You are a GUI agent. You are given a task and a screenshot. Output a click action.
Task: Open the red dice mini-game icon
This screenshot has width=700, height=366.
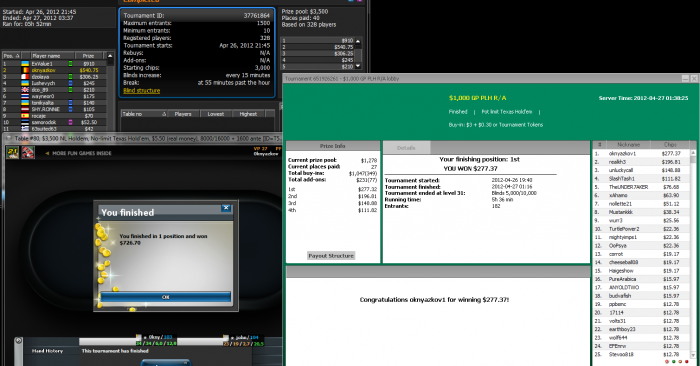[x=28, y=152]
